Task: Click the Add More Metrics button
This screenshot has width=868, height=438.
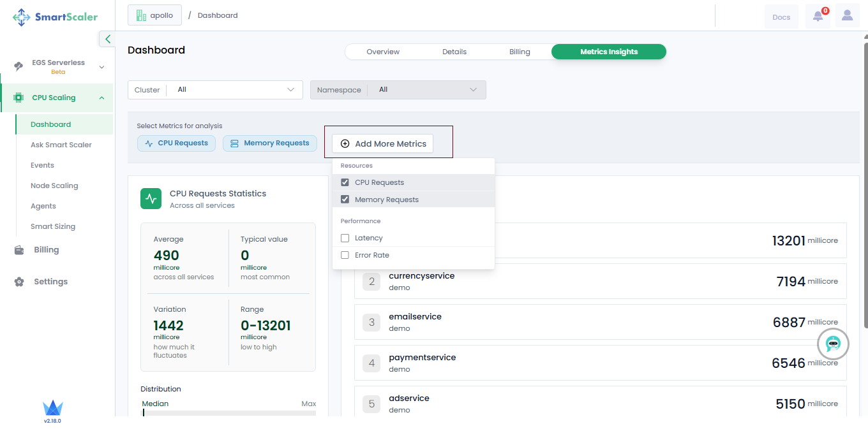Action: 383,143
